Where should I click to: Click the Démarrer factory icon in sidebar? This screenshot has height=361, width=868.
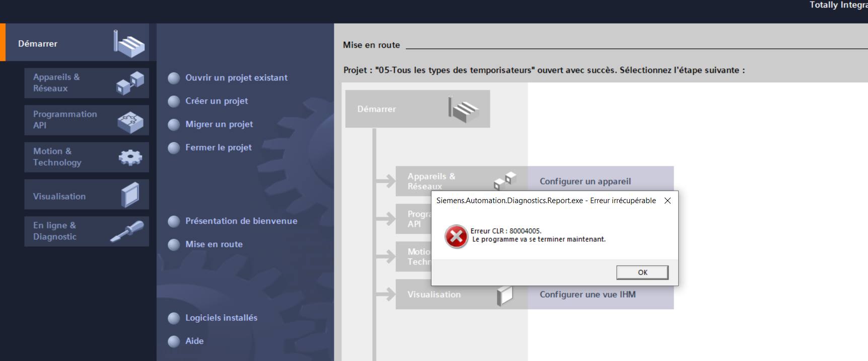[129, 44]
